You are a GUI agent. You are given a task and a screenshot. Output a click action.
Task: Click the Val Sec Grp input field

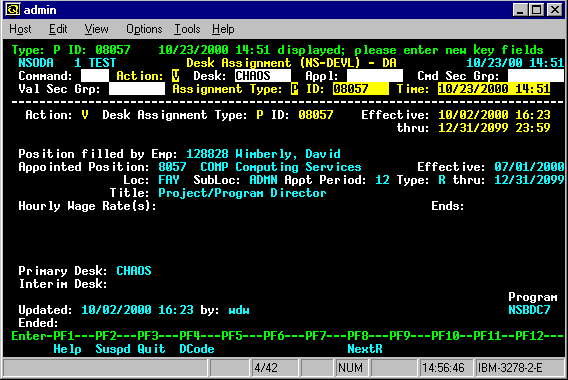[x=137, y=89]
